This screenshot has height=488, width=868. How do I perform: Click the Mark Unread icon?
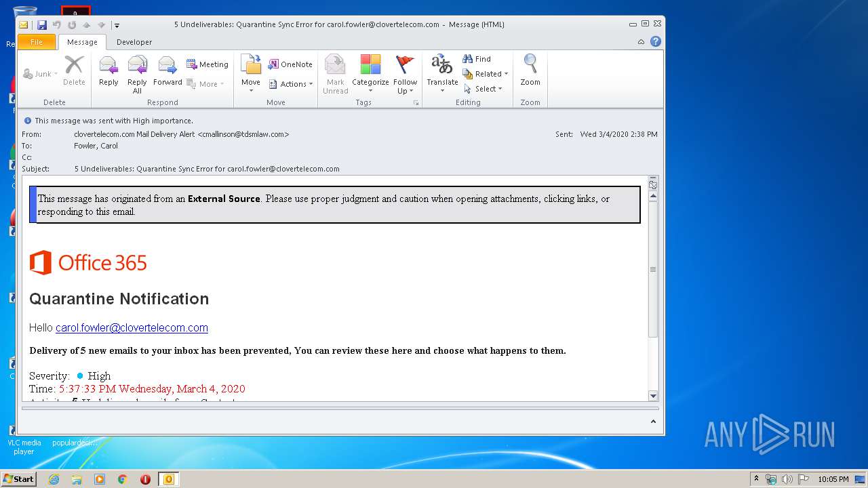335,74
